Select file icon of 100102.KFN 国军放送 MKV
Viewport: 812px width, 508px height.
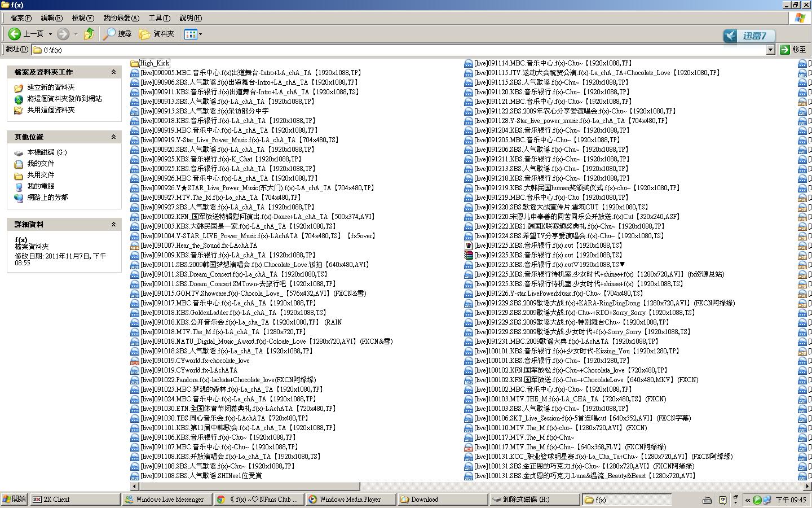(469, 380)
